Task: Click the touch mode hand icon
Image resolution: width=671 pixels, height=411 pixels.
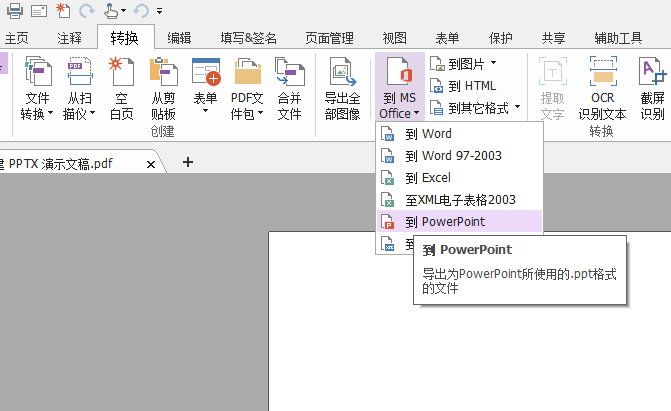Action: click(111, 11)
